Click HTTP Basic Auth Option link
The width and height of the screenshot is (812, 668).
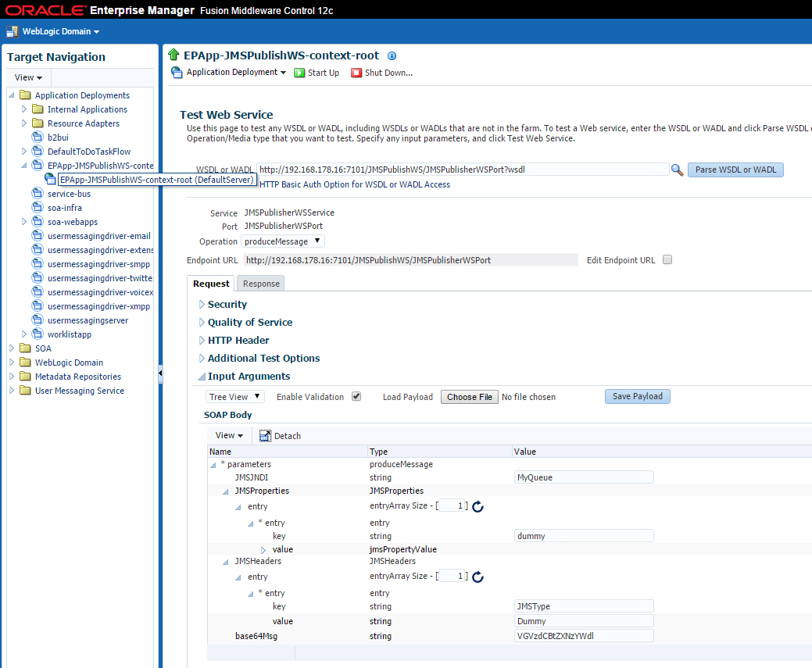pyautogui.click(x=355, y=184)
